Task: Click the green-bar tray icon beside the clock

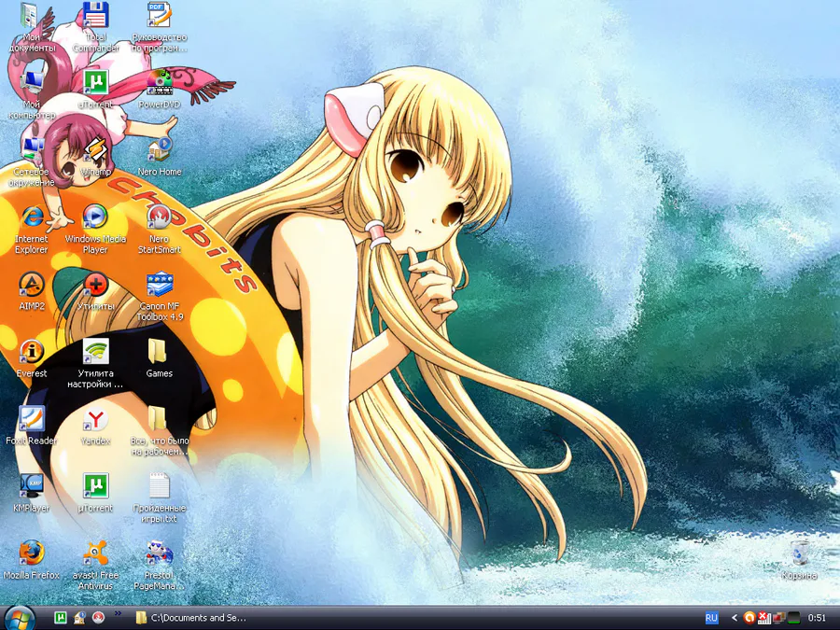Action: click(x=793, y=618)
